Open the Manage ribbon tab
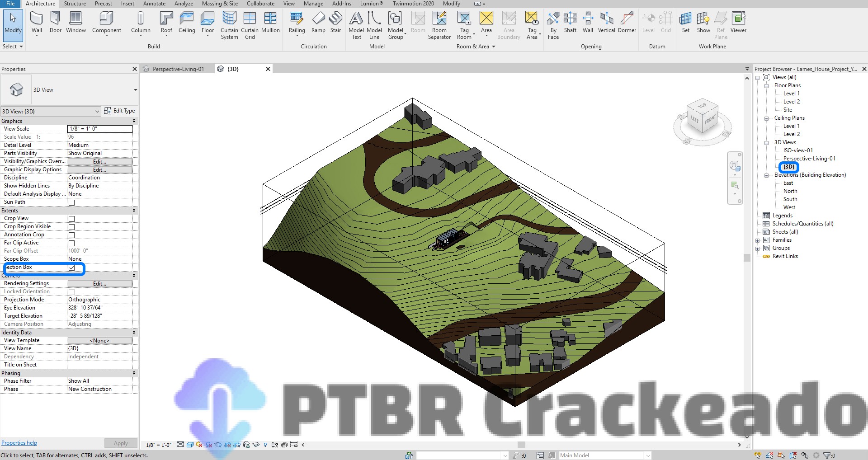Image resolution: width=868 pixels, height=460 pixels. pos(313,4)
